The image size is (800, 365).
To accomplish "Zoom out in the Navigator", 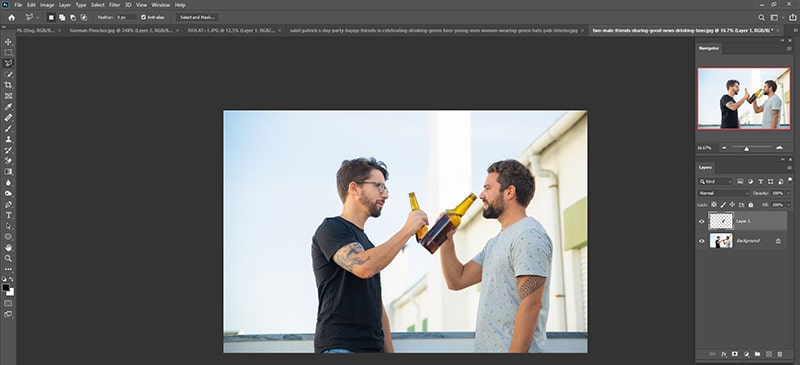I will [x=723, y=148].
